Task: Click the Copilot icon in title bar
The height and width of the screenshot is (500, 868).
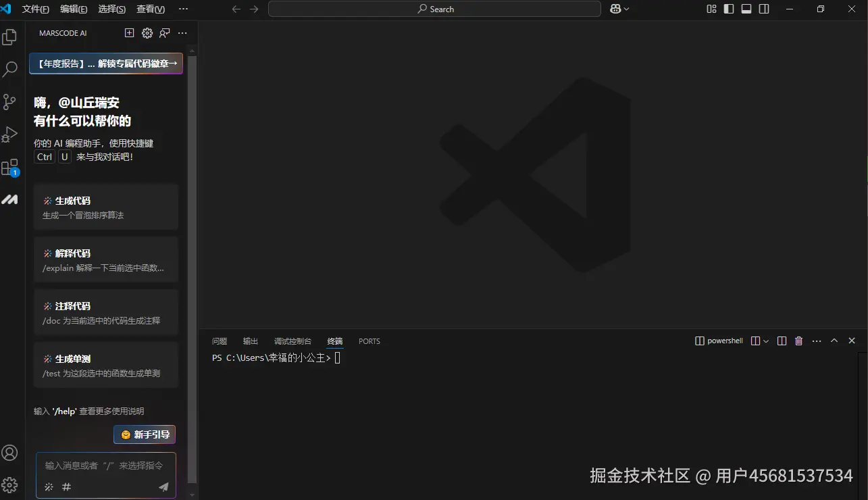Action: pos(615,9)
